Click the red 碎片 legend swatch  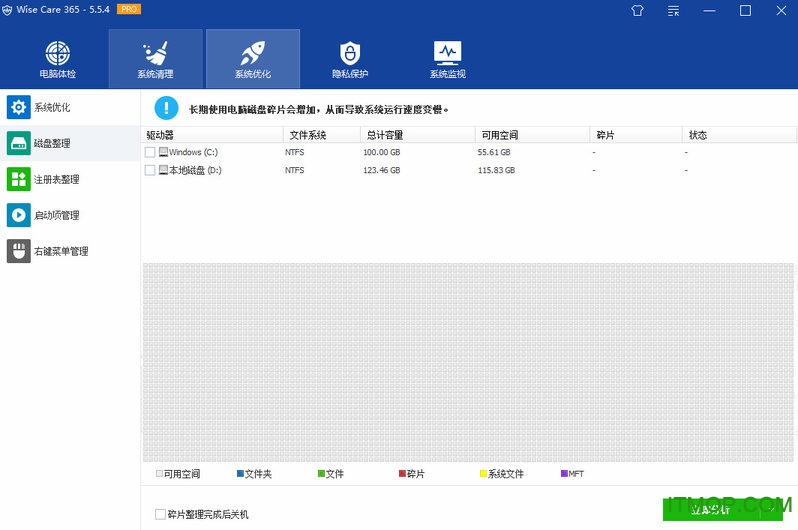point(402,473)
